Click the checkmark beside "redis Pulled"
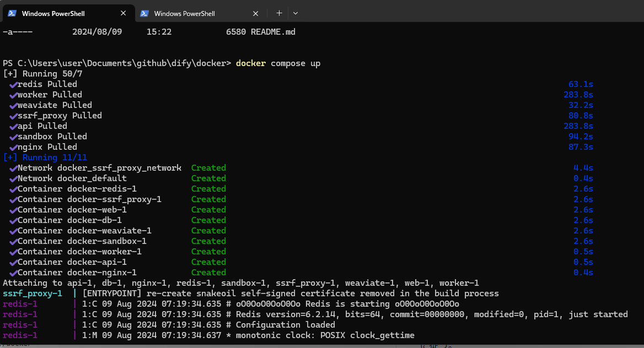This screenshot has height=348, width=644. coord(13,84)
